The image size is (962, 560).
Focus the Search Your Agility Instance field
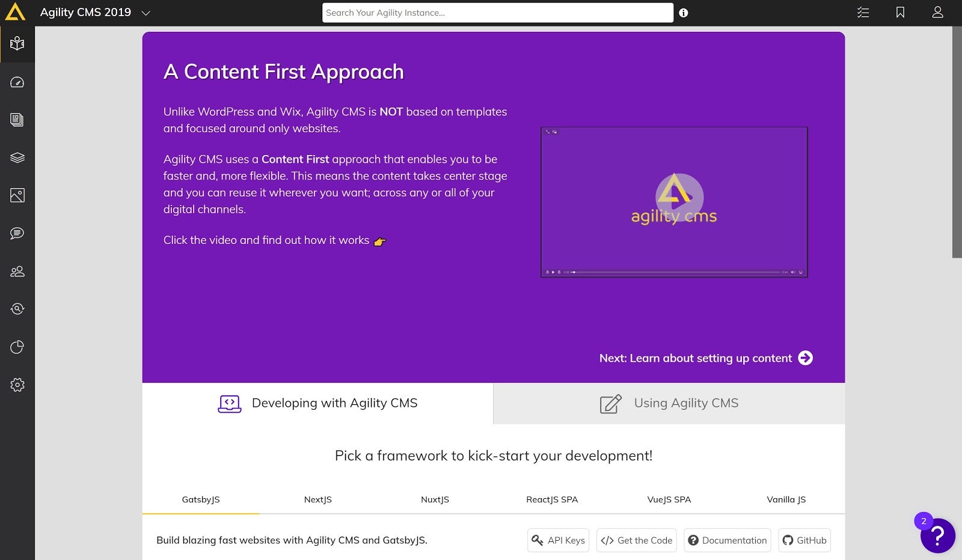tap(498, 13)
